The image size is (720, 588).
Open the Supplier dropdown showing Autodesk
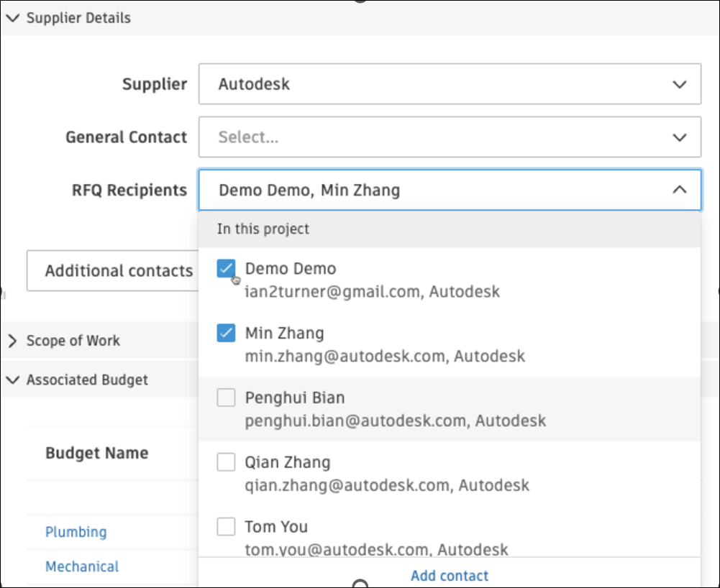[450, 84]
